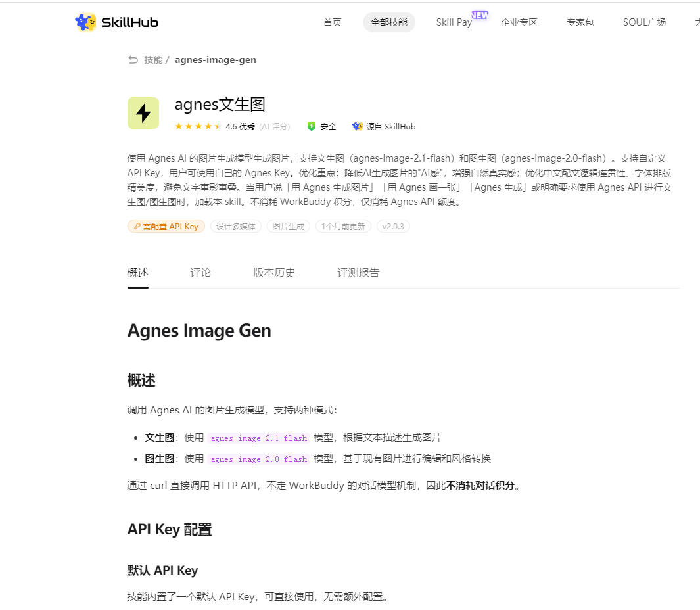Click the bold 不消耗对话积分 text

click(x=480, y=485)
